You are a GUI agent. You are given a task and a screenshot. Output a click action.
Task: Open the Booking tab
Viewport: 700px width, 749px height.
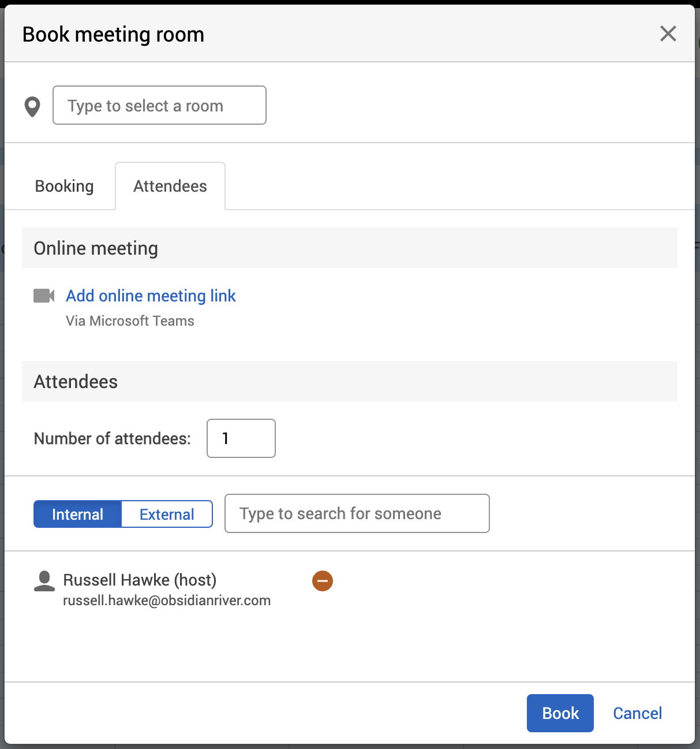64,186
